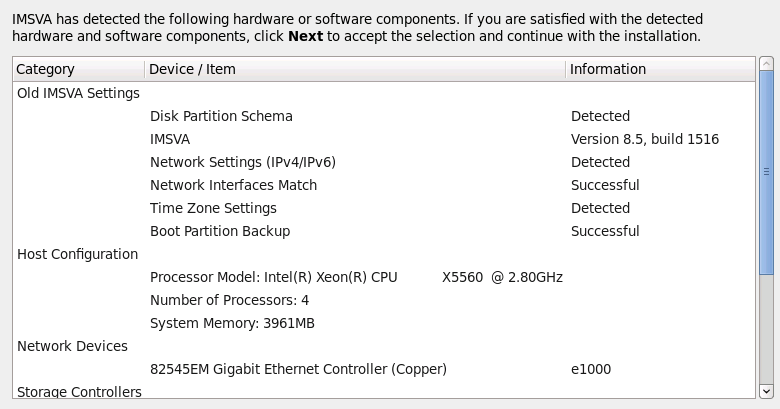Click the scrollbar down arrow
780x409 pixels.
coord(767,391)
